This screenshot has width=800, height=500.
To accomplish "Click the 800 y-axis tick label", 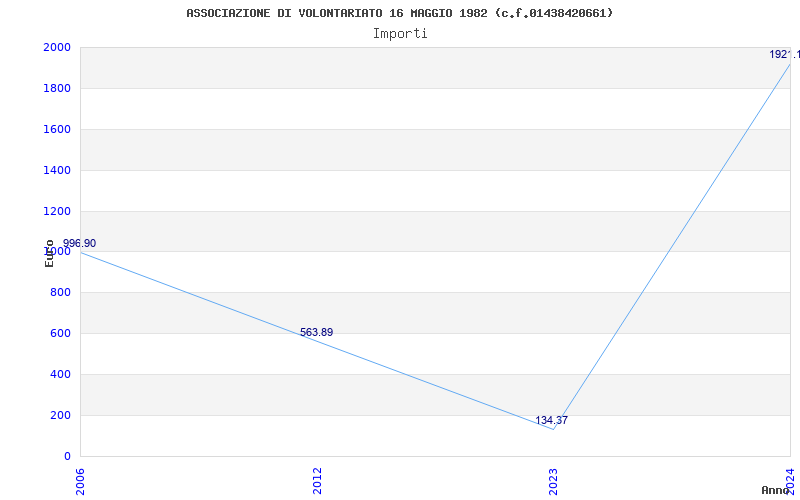I will click(x=60, y=293).
